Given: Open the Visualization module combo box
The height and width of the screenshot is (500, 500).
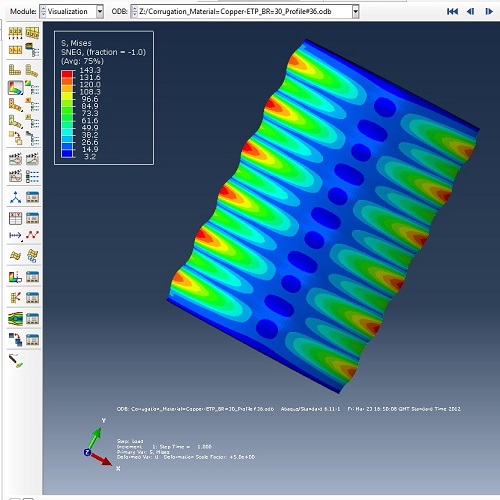Looking at the screenshot, I should click(x=71, y=12).
